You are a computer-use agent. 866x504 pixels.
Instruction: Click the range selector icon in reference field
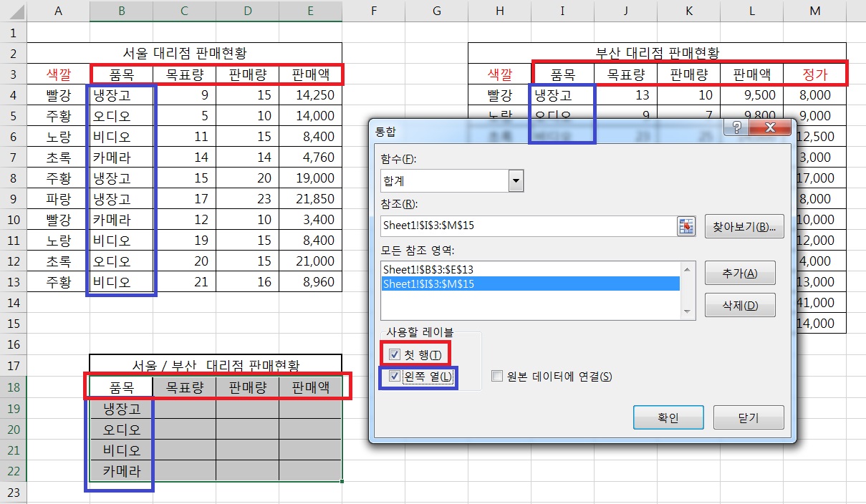pyautogui.click(x=686, y=226)
